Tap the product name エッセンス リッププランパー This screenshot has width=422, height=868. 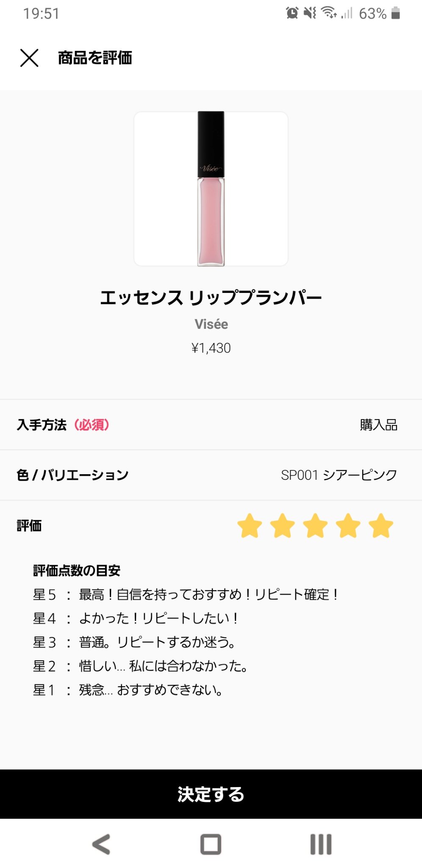coord(211,298)
